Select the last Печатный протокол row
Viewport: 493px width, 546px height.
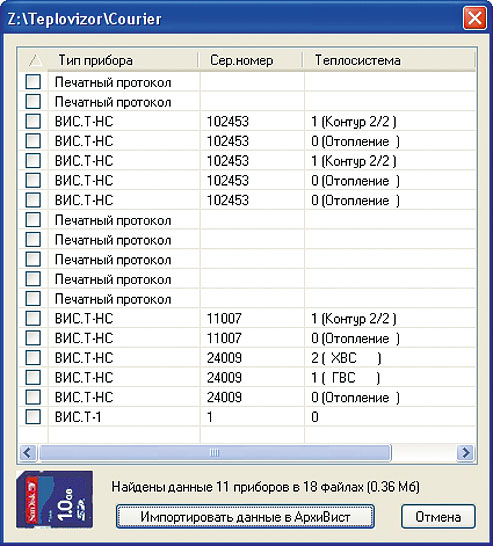113,299
